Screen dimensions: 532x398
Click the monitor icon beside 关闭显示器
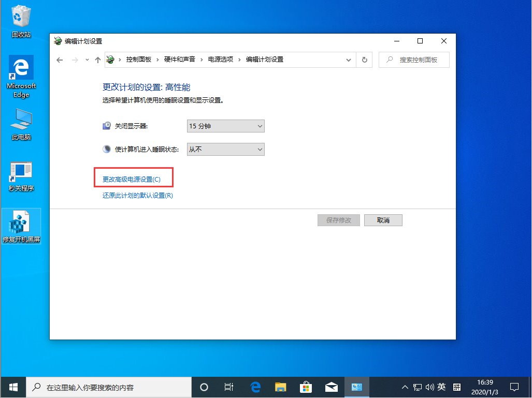click(107, 125)
